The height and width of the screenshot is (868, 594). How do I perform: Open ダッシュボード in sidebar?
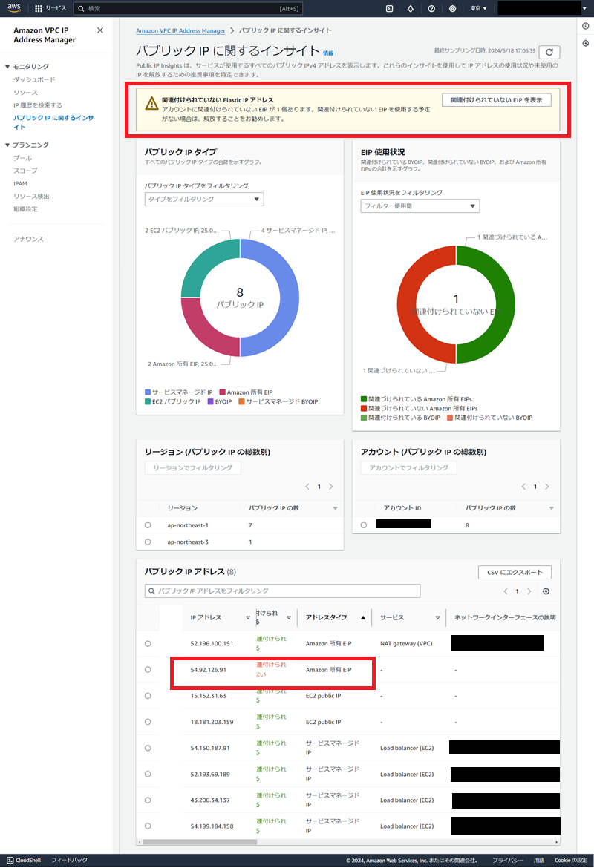click(34, 79)
